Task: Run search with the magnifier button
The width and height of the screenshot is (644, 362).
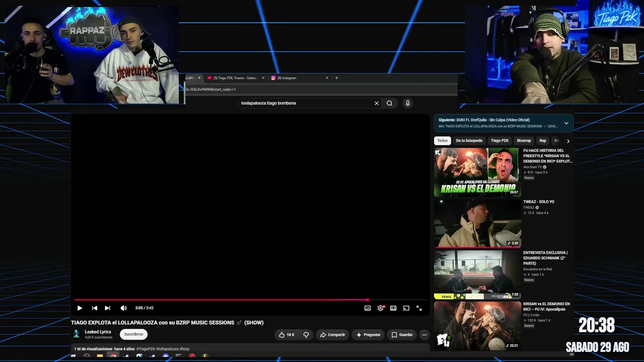Action: pos(389,103)
